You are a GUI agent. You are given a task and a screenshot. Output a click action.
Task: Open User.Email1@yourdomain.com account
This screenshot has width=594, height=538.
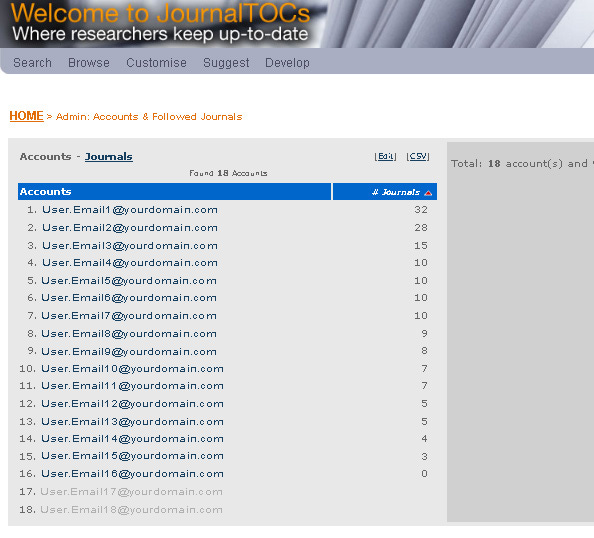pos(130,210)
